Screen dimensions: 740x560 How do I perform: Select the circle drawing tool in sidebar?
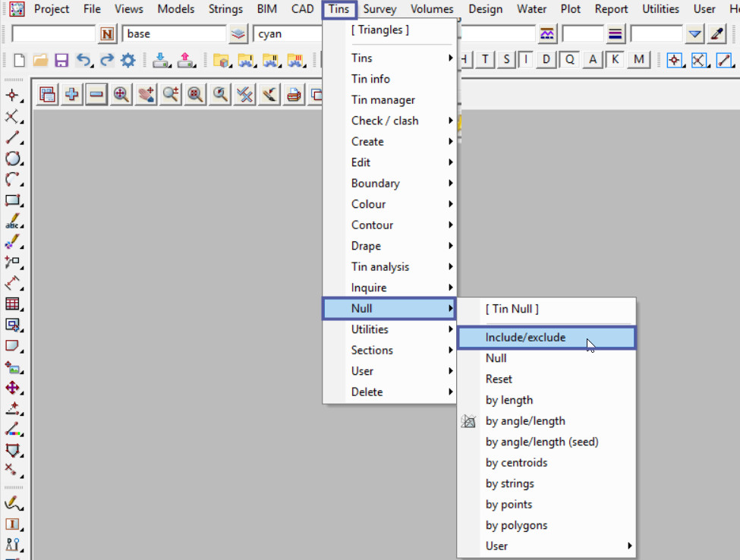[x=13, y=159]
